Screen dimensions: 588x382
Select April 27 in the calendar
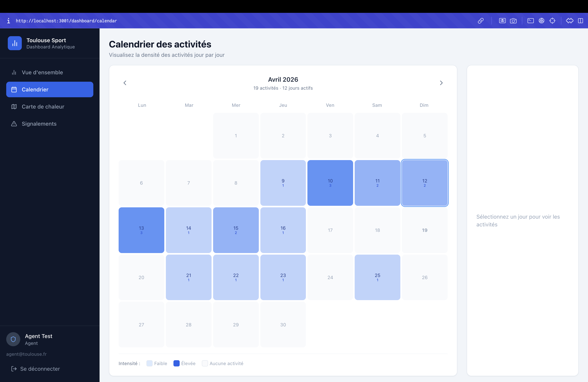[141, 325]
